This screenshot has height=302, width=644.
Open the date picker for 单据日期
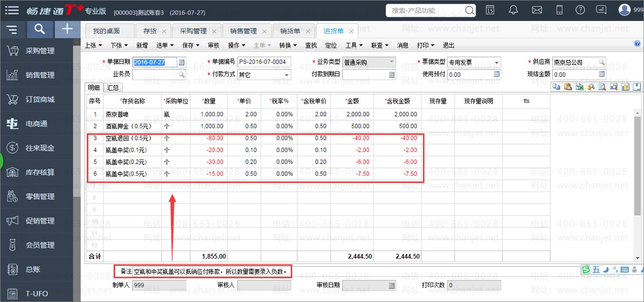point(181,62)
